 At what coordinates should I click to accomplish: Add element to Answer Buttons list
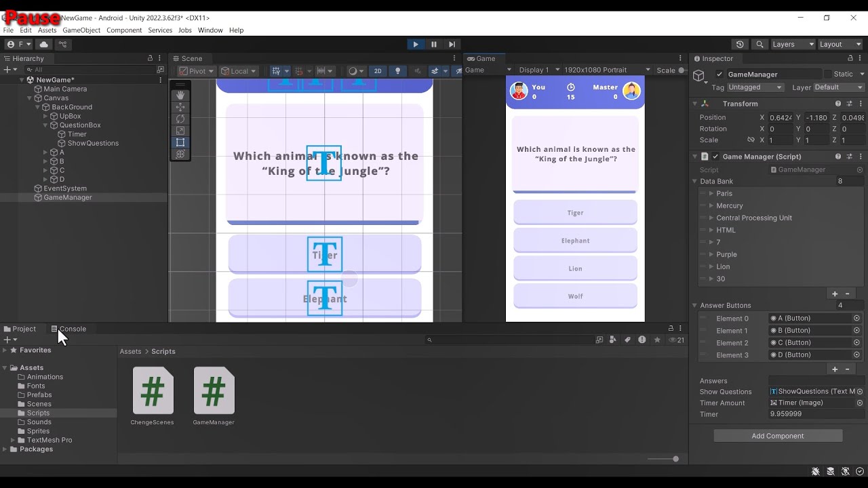point(835,369)
